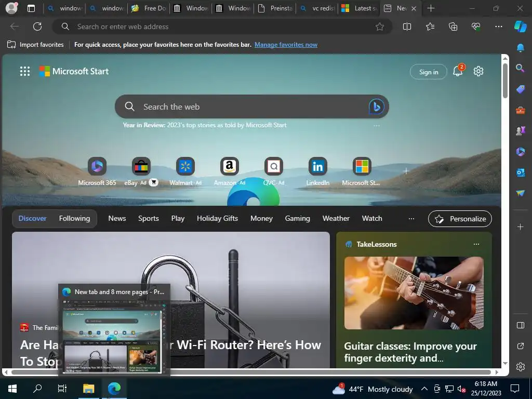Start a Bing chat from search box icon
This screenshot has height=399, width=532.
[x=376, y=107]
